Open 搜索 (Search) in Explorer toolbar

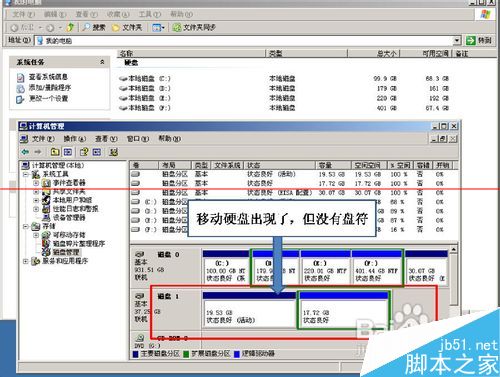[x=95, y=27]
